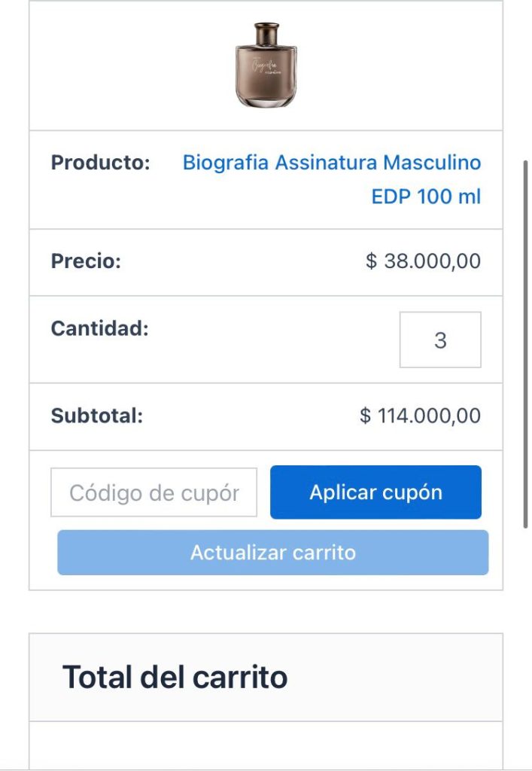Click the Total del carrito heading
The image size is (532, 771).
coord(175,677)
